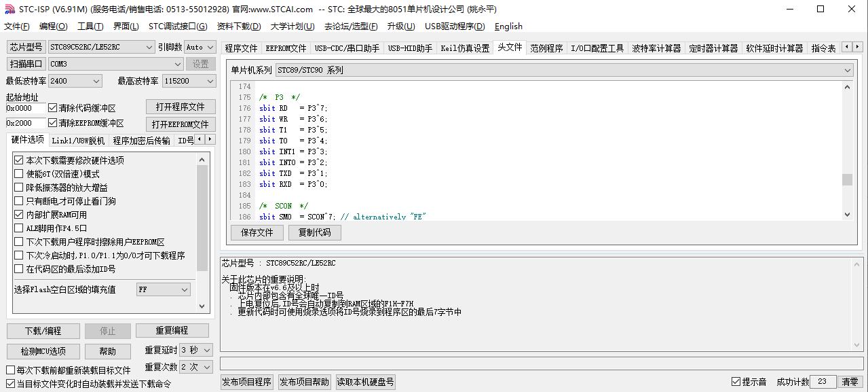Click the 重复编程 button
This screenshot has height=392, width=868.
point(172,331)
